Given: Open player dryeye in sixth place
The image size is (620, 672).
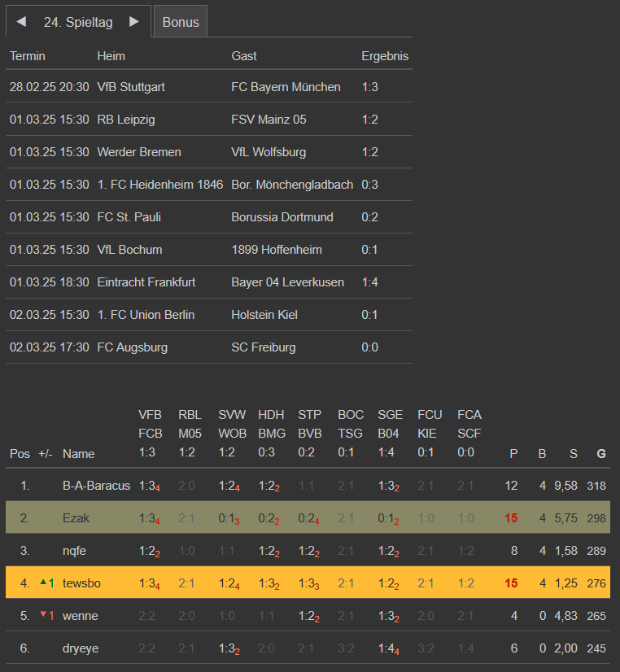Looking at the screenshot, I should click(x=81, y=648).
